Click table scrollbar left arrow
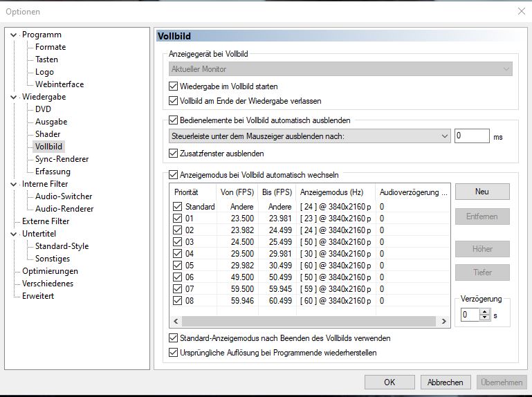Screen dimensions: 532x397 (x=176, y=321)
